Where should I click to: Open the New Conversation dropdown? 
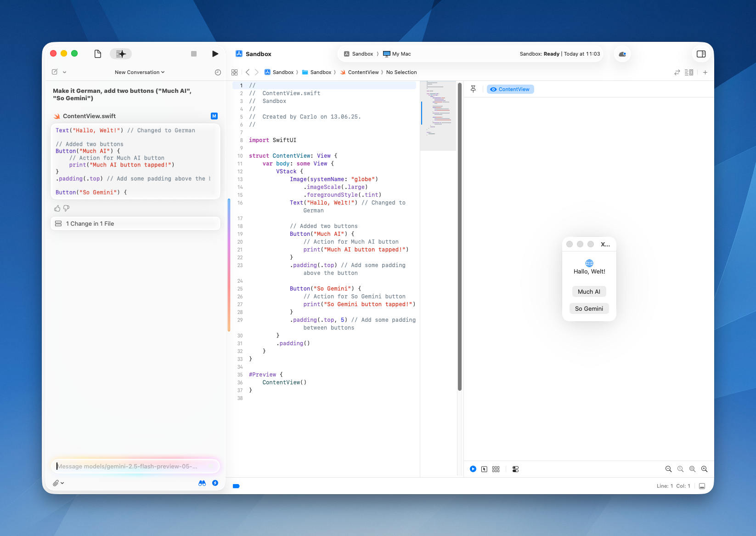pos(139,72)
